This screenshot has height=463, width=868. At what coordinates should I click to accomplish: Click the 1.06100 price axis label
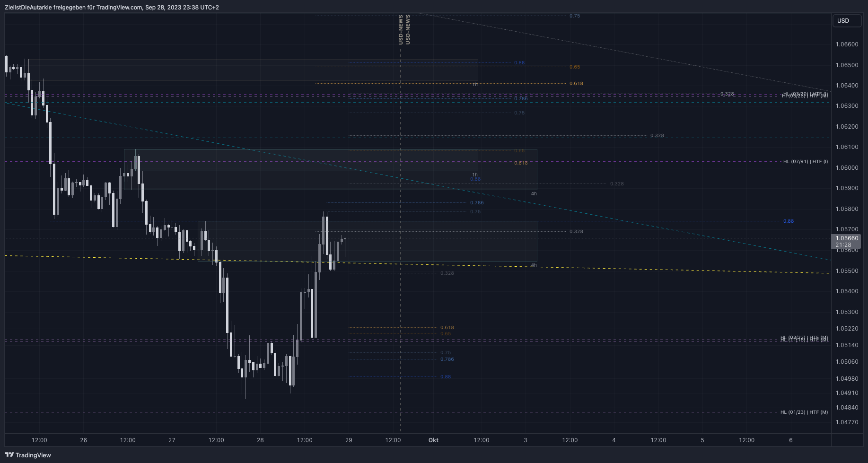(x=847, y=147)
